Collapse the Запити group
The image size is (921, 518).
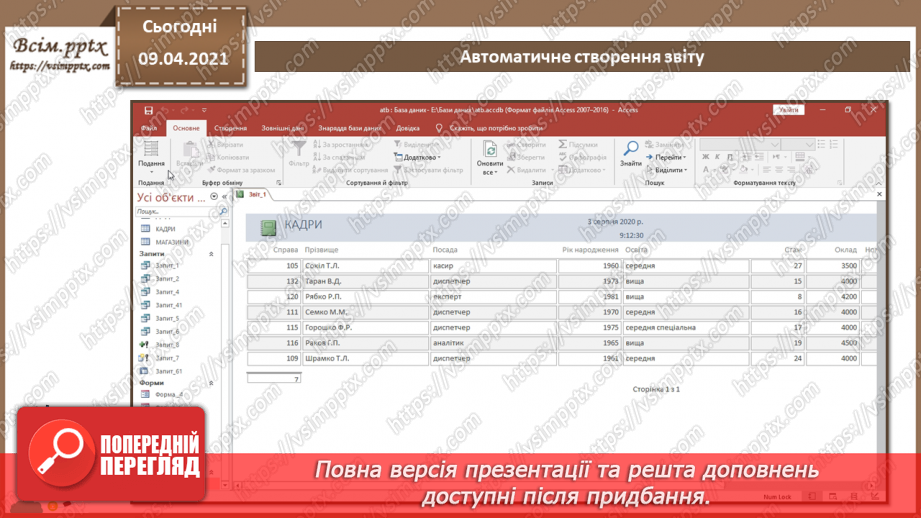(211, 254)
